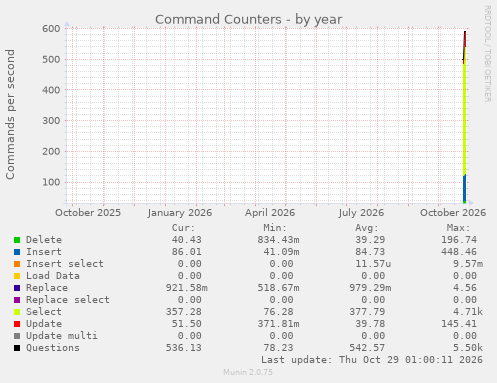Image resolution: width=497 pixels, height=383 pixels.
Task: Click the blue Insert legend swatch
Action: pyautogui.click(x=17, y=252)
